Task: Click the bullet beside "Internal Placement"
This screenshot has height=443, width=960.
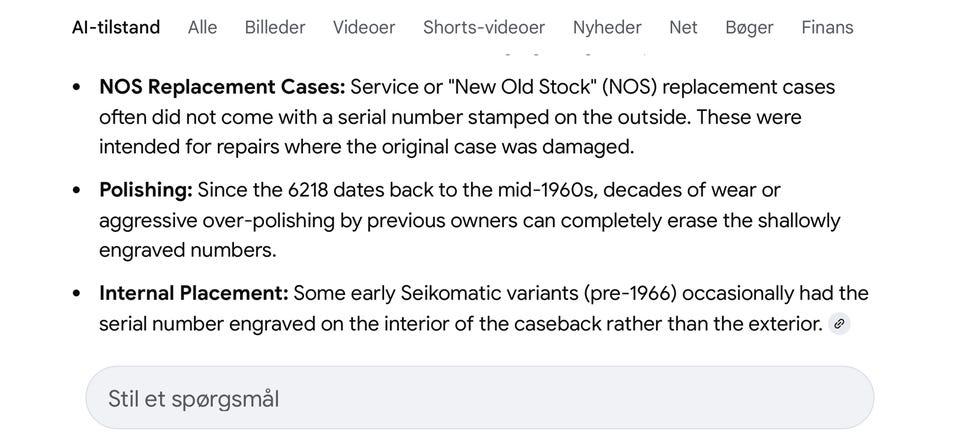Action: point(77,294)
